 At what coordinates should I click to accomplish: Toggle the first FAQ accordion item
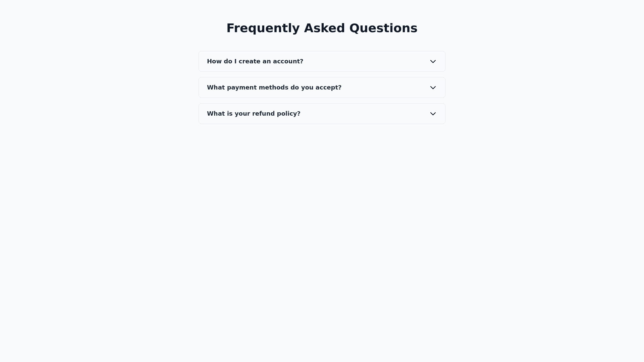click(x=322, y=61)
